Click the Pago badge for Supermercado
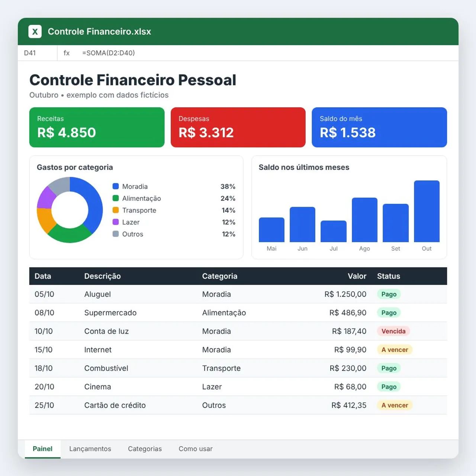This screenshot has height=476, width=476. coord(389,313)
